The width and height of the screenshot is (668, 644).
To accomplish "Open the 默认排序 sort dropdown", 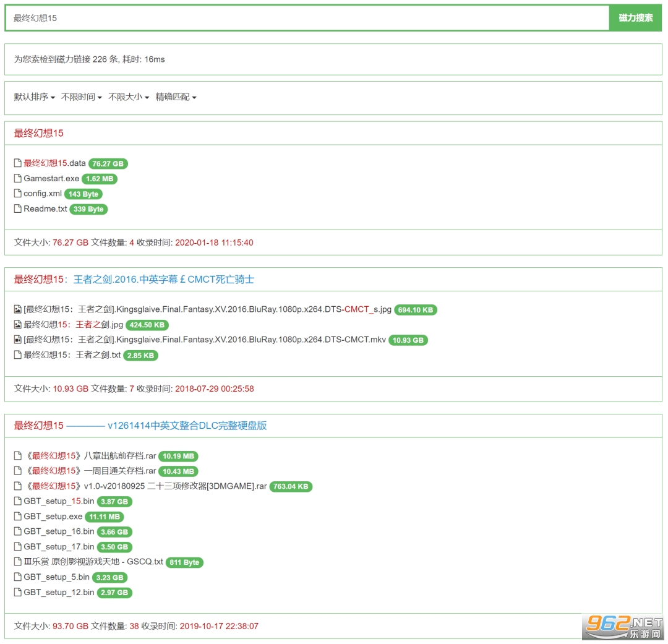I will click(x=35, y=97).
